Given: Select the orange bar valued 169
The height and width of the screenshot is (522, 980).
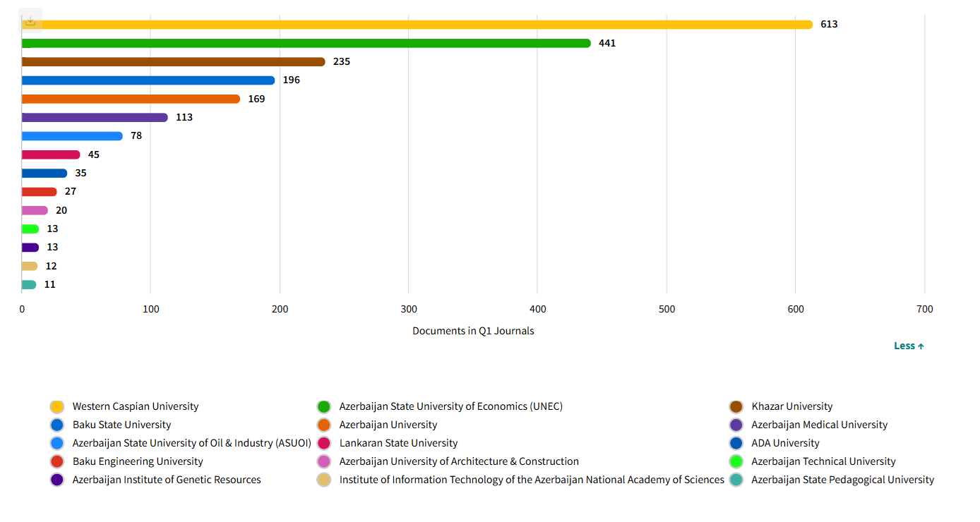Looking at the screenshot, I should (x=131, y=99).
